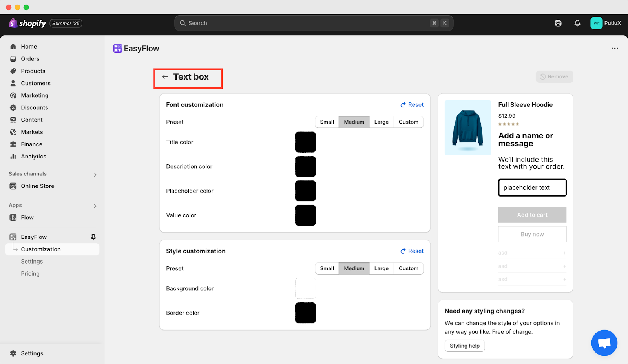628x364 pixels.
Task: Expand the second asd option row
Action: tap(532, 266)
